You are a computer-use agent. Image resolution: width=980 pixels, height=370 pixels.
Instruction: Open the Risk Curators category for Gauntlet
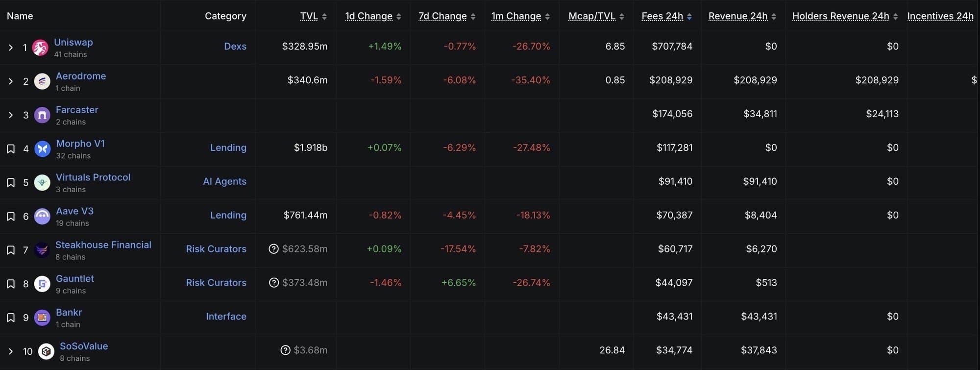coord(216,283)
